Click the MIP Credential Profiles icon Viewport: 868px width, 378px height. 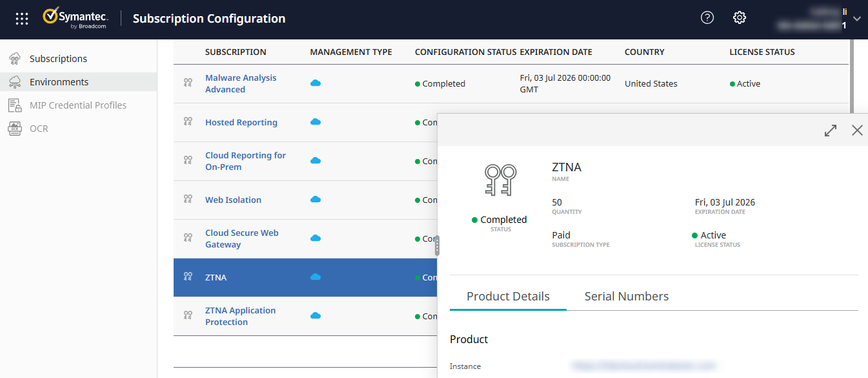click(15, 105)
